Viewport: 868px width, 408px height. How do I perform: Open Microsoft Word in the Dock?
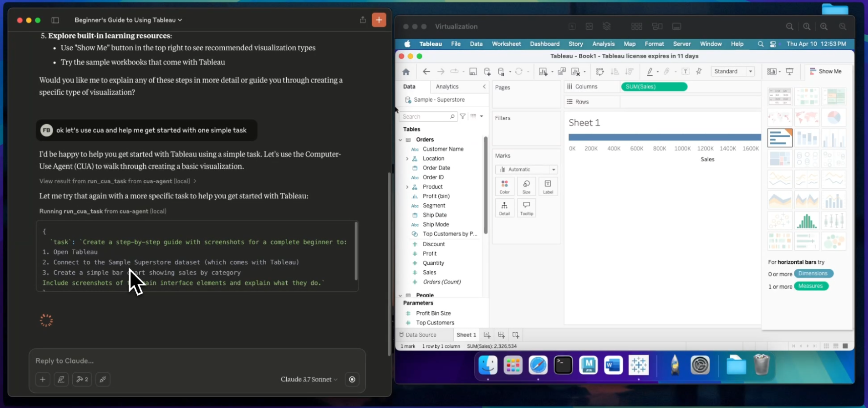[x=613, y=365]
